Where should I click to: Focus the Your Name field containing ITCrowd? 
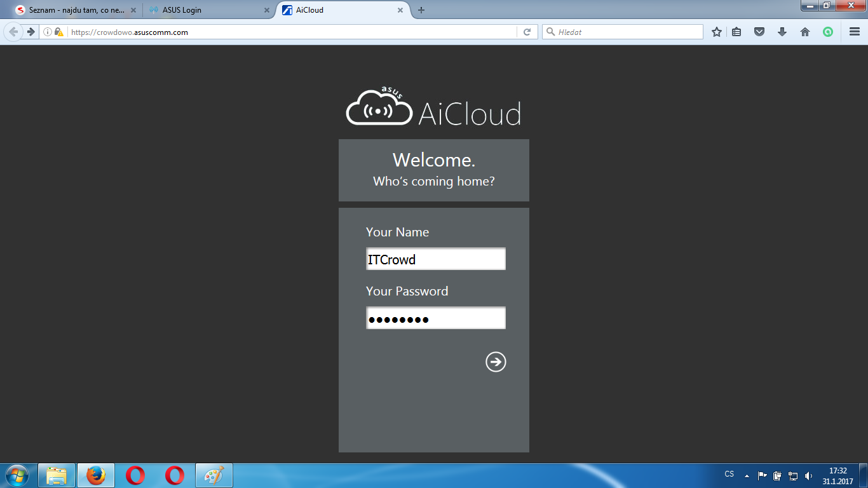coord(436,259)
